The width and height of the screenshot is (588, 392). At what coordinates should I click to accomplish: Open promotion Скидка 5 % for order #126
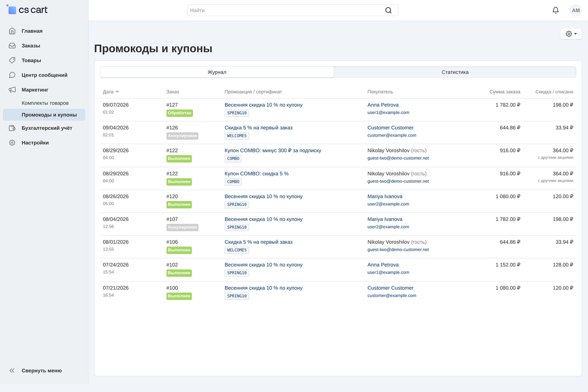[x=259, y=128]
